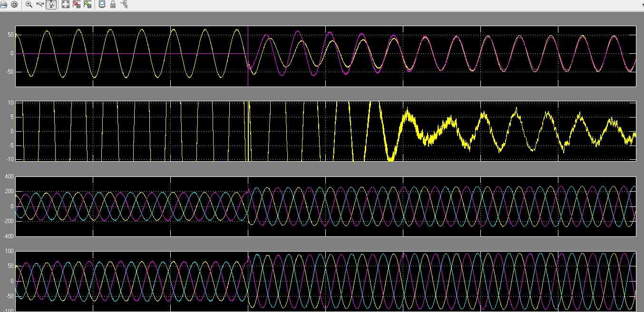Click the third plot with three-phase waveforms
Image resolution: width=644 pixels, height=312 pixels.
coord(326,206)
